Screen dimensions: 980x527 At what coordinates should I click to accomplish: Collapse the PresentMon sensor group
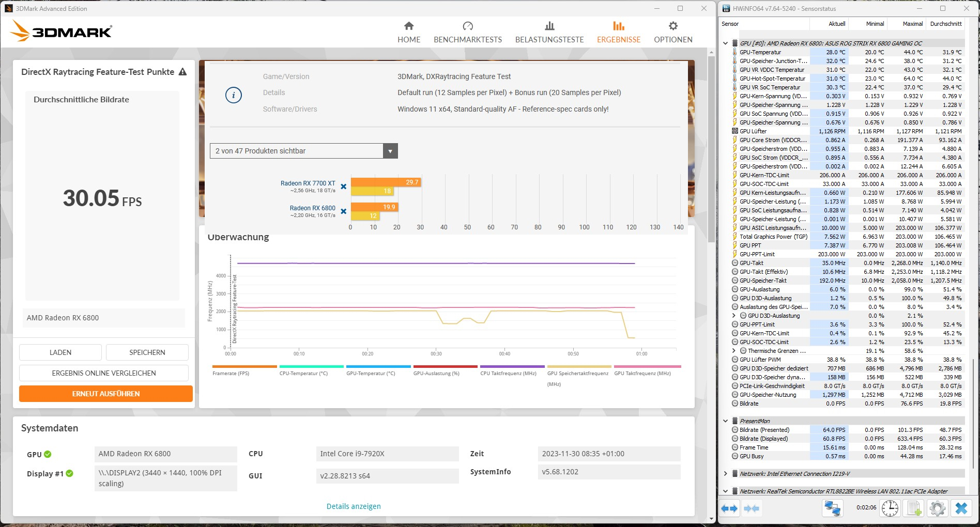pos(725,421)
